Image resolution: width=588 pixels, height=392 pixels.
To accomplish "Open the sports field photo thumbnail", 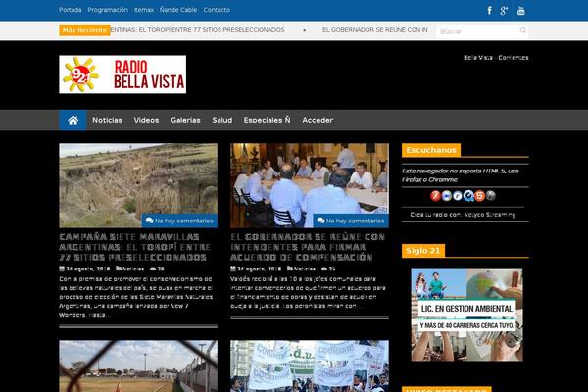I will [x=138, y=367].
